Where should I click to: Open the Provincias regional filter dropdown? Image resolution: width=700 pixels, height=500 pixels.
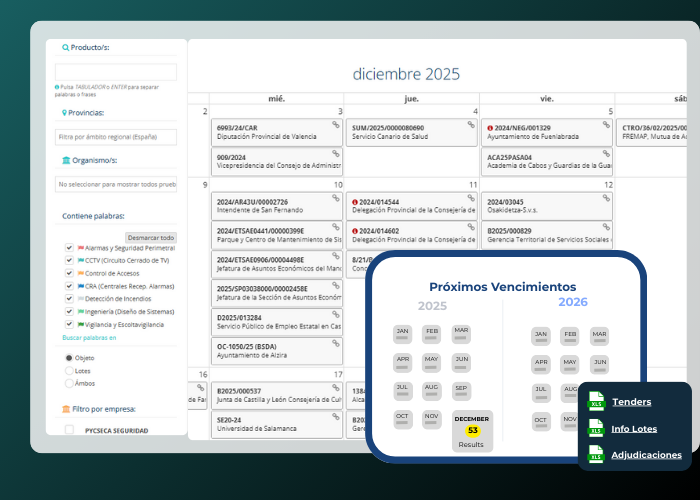tap(116, 136)
